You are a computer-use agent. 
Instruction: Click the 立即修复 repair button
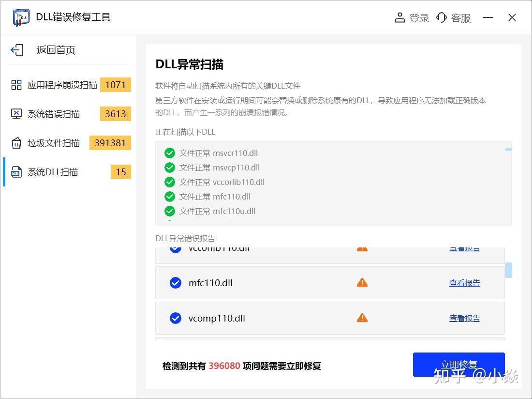(458, 364)
